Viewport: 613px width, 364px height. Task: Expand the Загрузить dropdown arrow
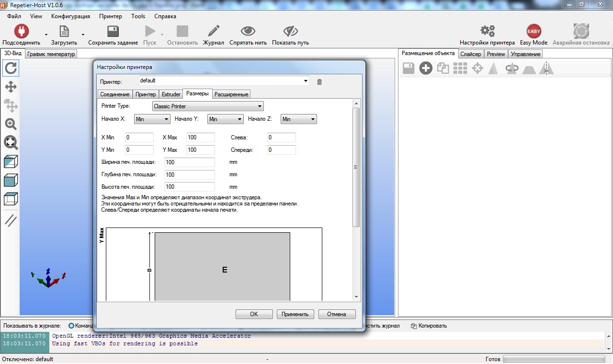click(x=83, y=34)
